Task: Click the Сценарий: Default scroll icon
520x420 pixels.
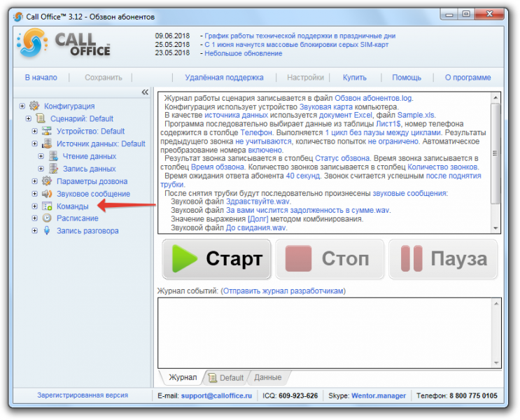Action: point(41,118)
